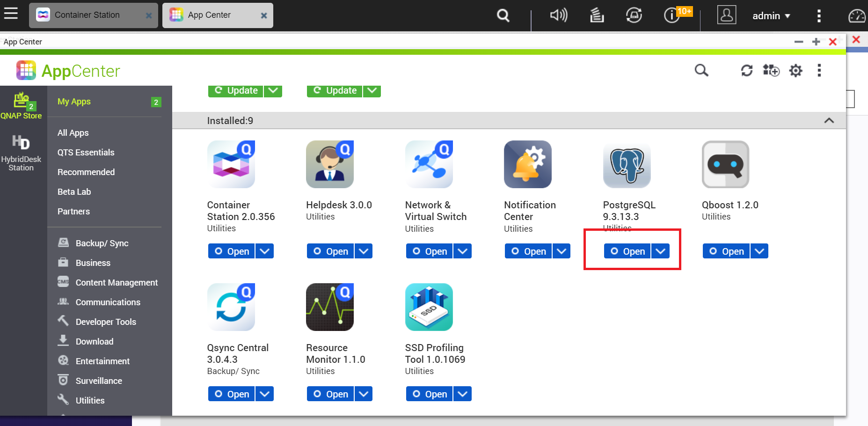The height and width of the screenshot is (426, 868).
Task: Open background tasks stack icon
Action: [x=597, y=15]
